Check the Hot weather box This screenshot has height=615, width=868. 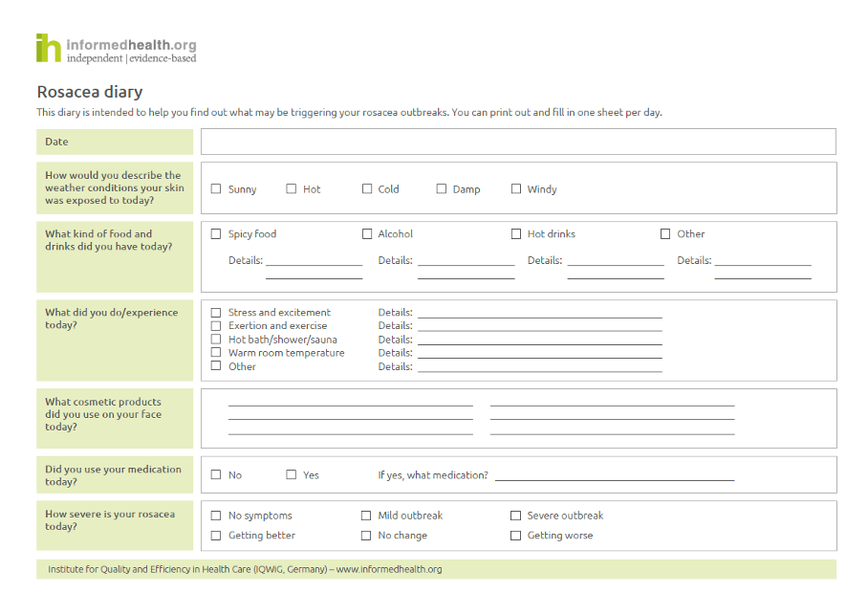click(x=292, y=189)
